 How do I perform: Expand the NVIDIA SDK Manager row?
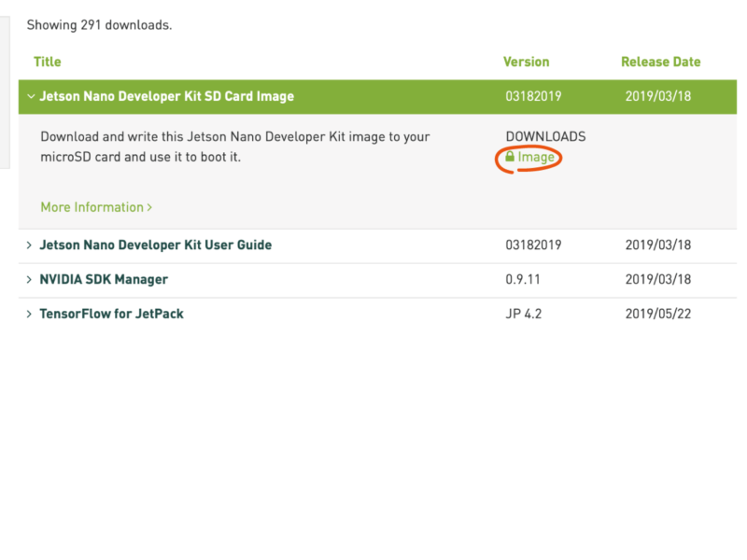click(x=29, y=279)
